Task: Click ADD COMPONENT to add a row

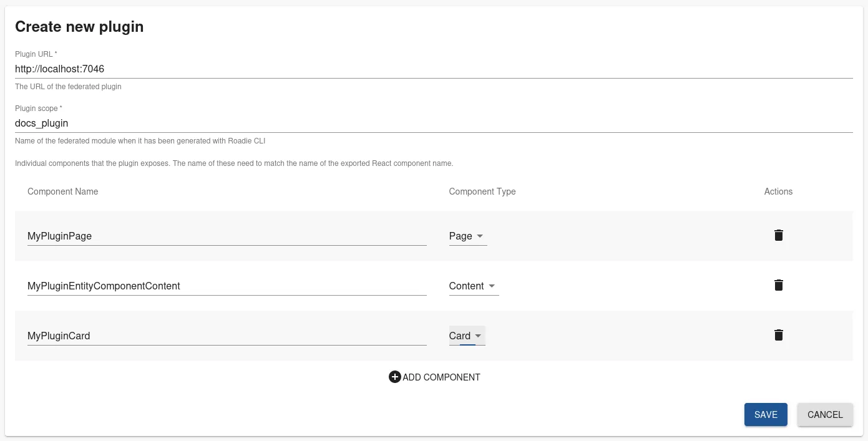Action: click(x=441, y=377)
